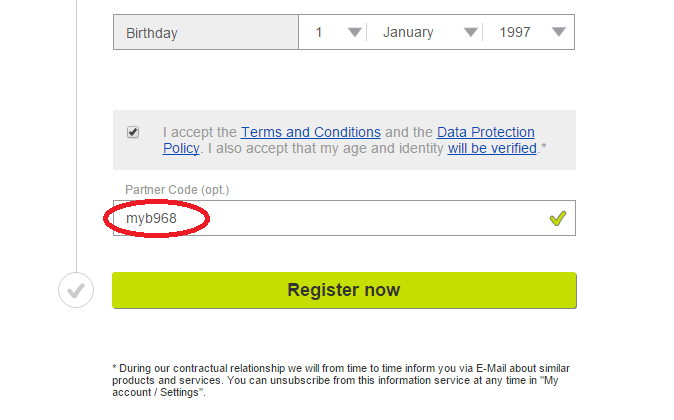This screenshot has width=674, height=420.
Task: Expand the birthday year dropdown arrow
Action: pos(558,32)
